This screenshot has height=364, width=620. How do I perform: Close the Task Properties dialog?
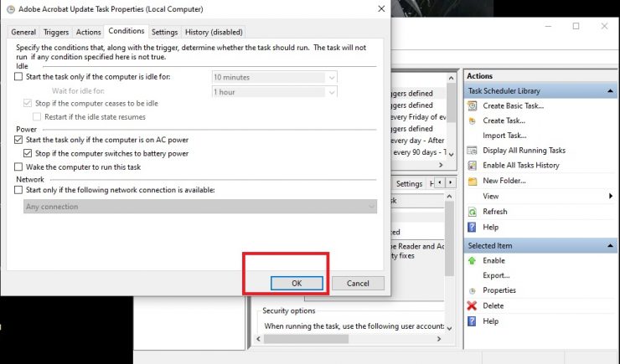click(x=381, y=8)
